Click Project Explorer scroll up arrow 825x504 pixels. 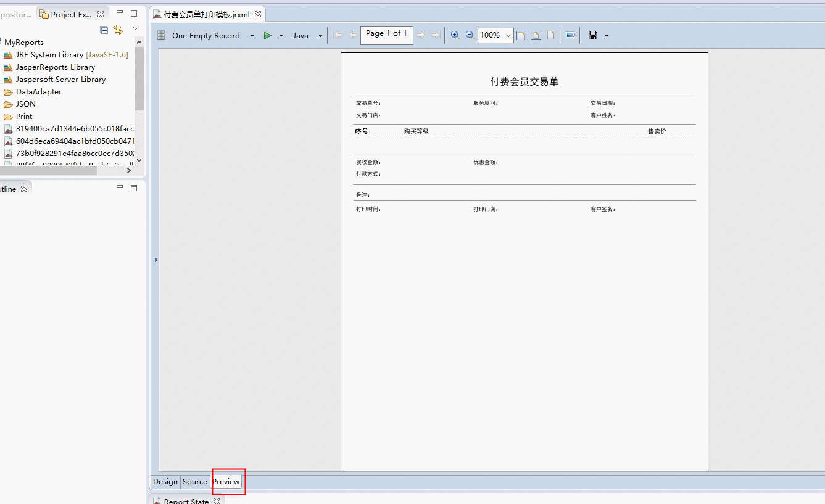[139, 41]
